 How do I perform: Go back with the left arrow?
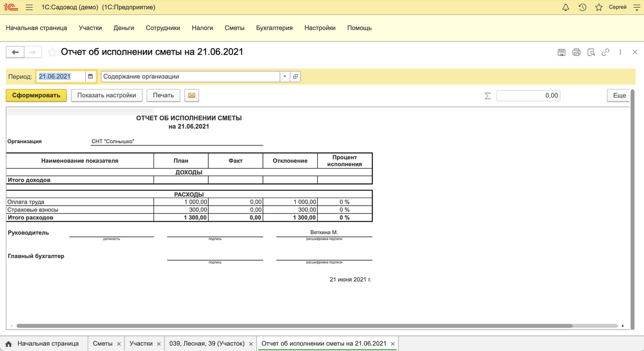[15, 52]
